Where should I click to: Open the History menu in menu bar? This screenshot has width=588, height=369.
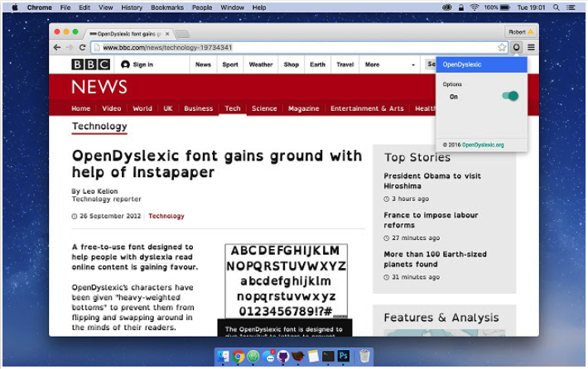(x=132, y=7)
